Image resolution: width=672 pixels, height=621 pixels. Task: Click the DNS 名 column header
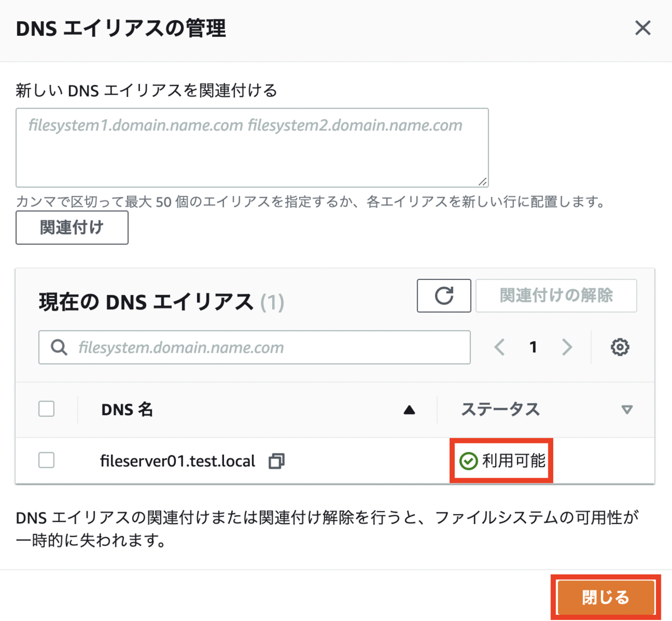[127, 410]
